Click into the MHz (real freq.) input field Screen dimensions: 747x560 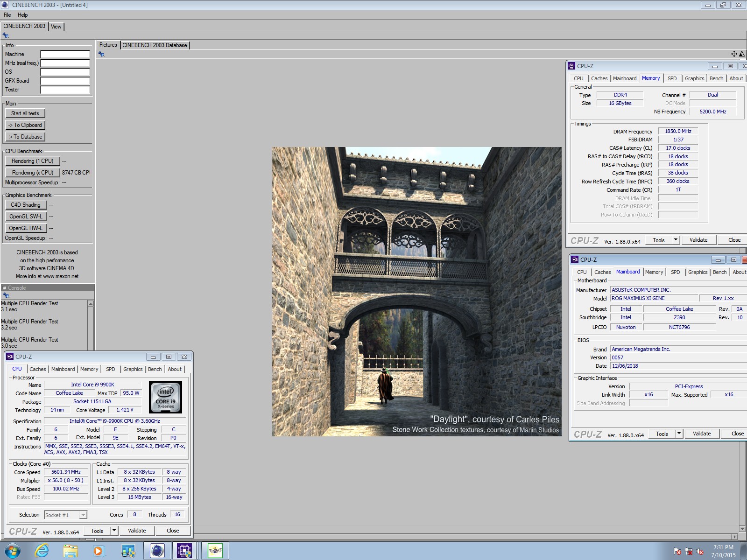coord(65,63)
